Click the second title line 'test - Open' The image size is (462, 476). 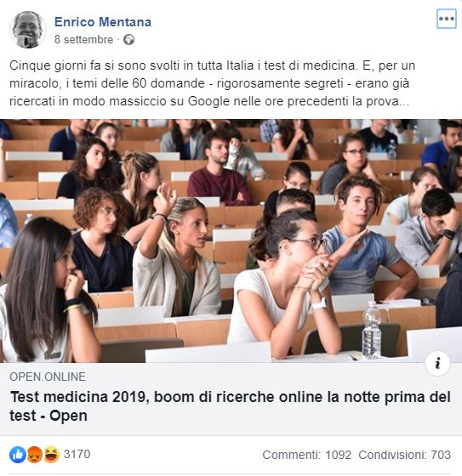pyautogui.click(x=48, y=416)
